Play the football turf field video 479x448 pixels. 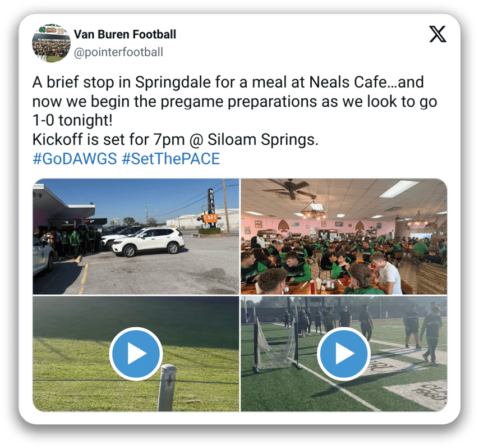(344, 354)
